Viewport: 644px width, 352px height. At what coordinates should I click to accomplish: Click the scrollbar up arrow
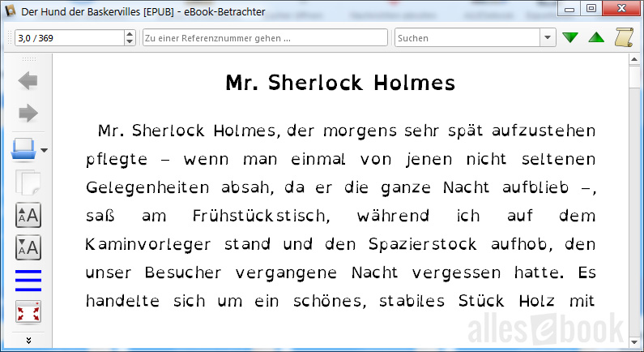tap(634, 60)
